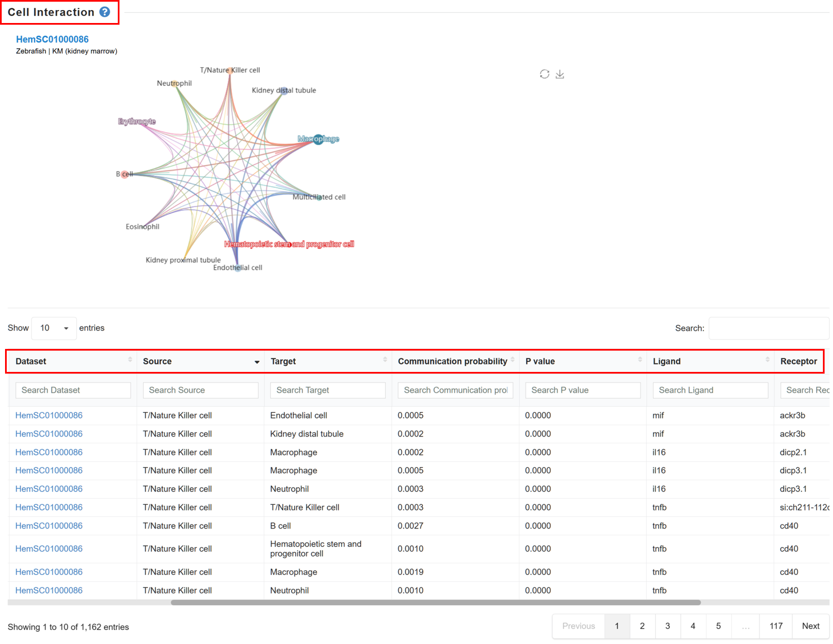
Task: Sort by Dataset column arrows
Action: click(x=130, y=360)
